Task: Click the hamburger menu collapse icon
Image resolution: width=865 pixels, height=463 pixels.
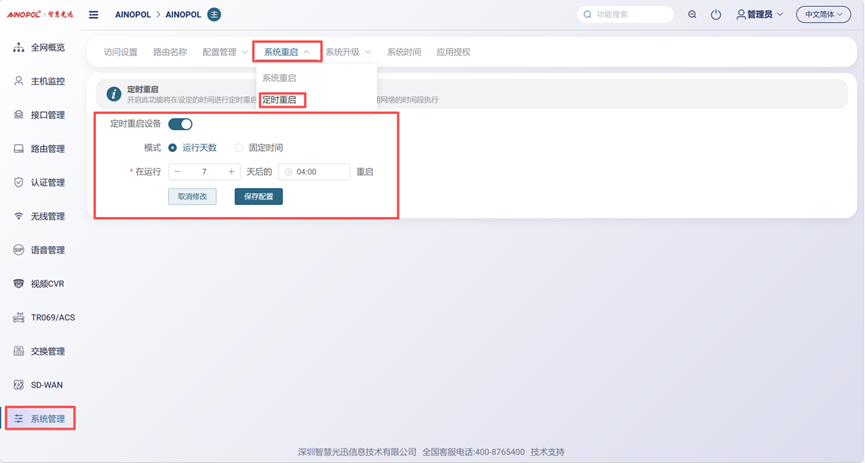Action: click(94, 15)
